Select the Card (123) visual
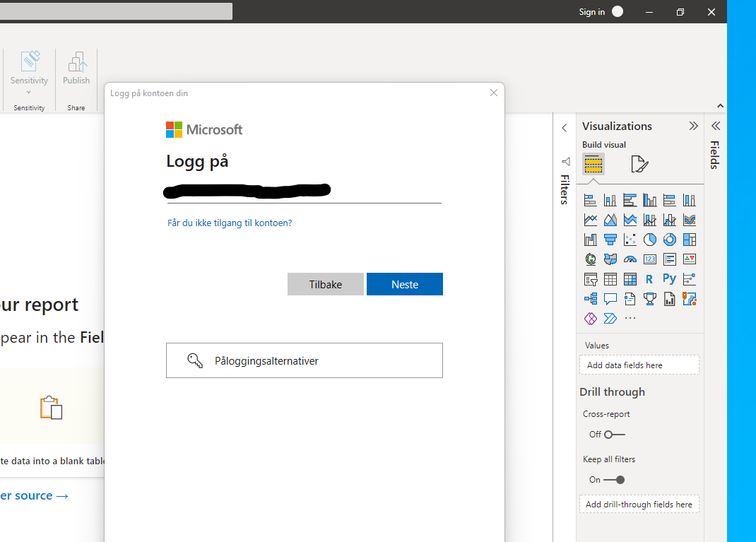The image size is (756, 542). pyautogui.click(x=649, y=259)
